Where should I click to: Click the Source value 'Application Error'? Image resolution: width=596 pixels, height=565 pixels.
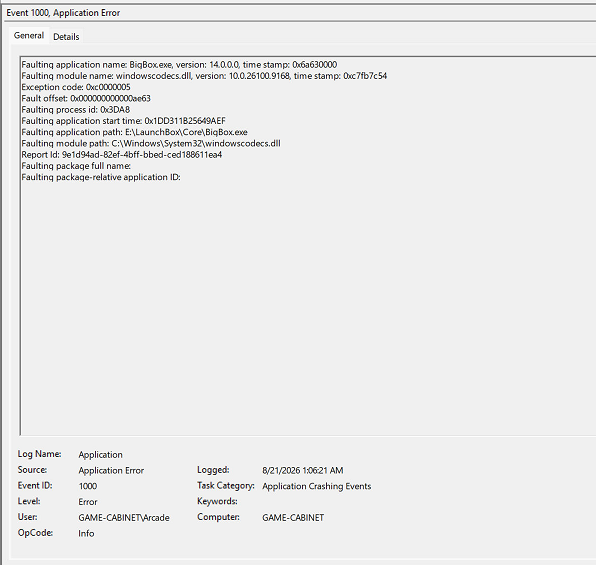(111, 470)
